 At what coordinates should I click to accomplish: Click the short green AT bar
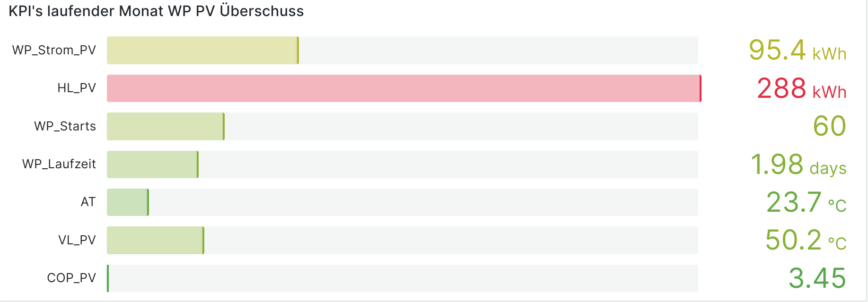128,202
